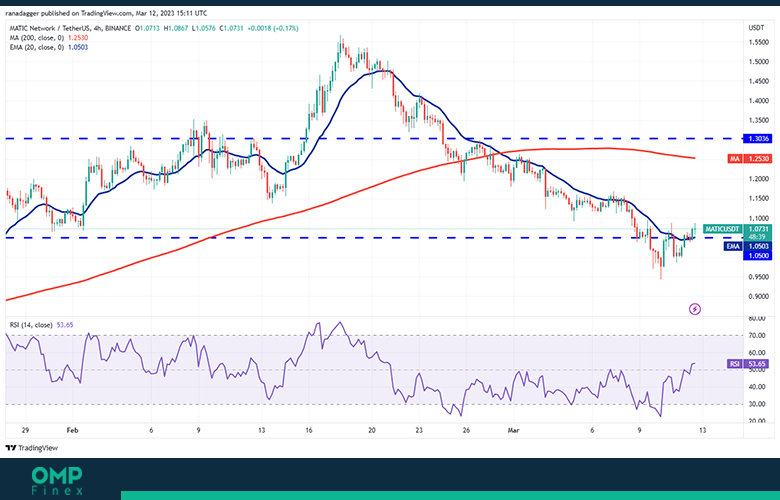Click the 1.3036 resistance level label
780x500 pixels.
tap(757, 139)
